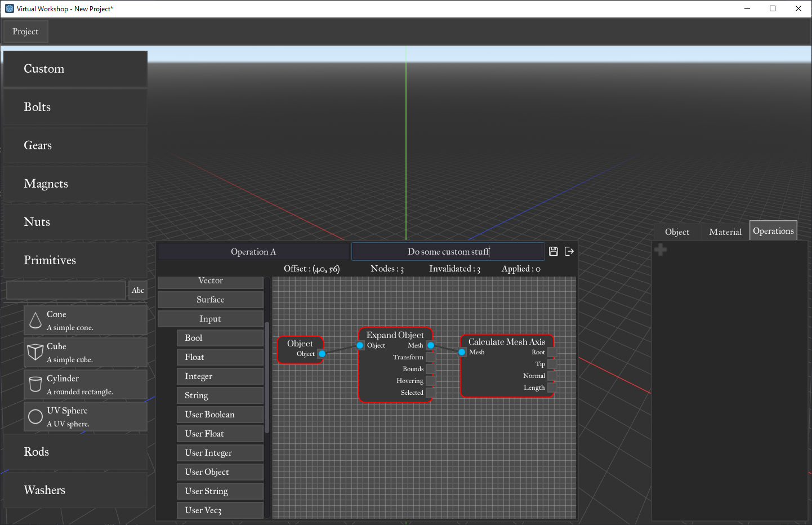Click the Transform output socket on Expand Object

click(x=430, y=357)
